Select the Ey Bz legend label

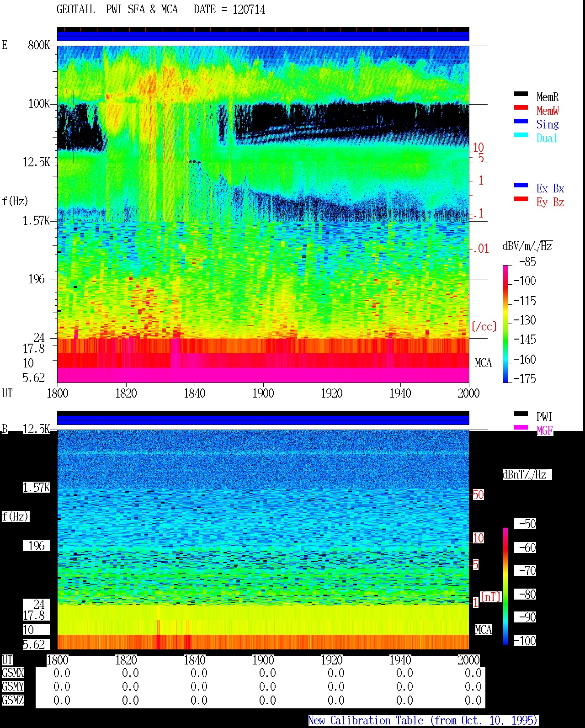click(x=550, y=202)
